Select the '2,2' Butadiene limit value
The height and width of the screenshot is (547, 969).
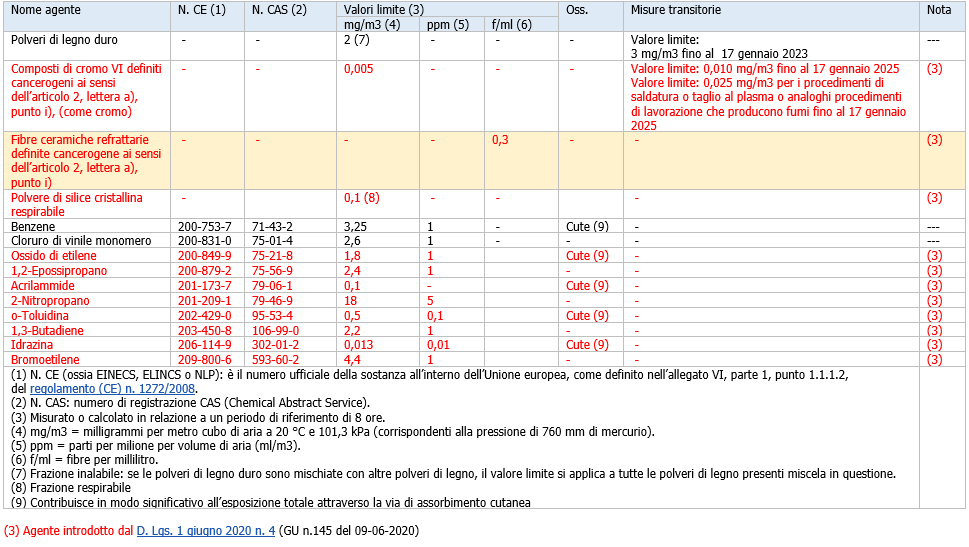[x=352, y=331]
